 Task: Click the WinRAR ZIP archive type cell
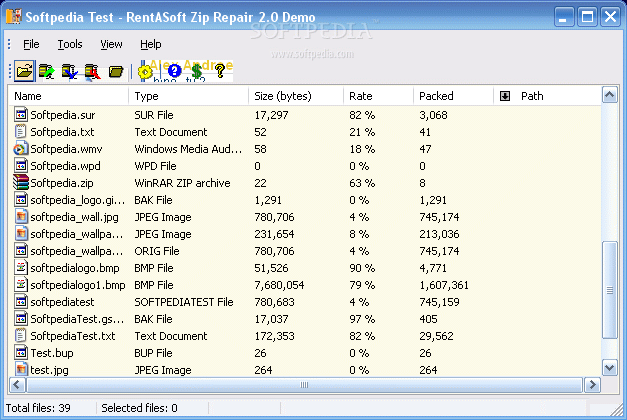click(182, 183)
